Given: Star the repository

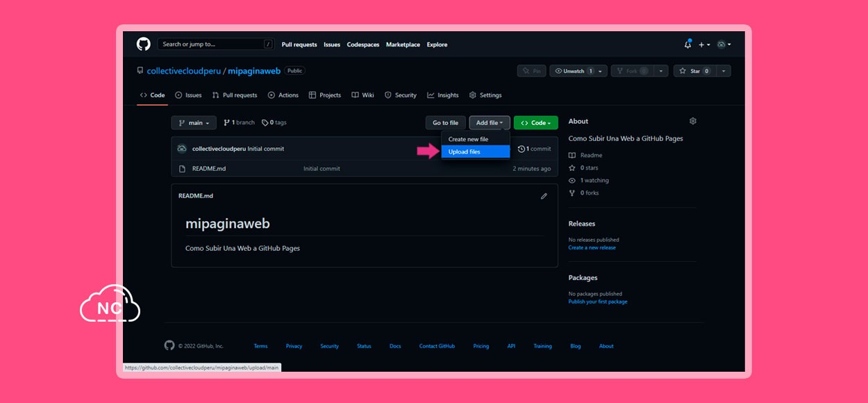Looking at the screenshot, I should click(x=694, y=71).
